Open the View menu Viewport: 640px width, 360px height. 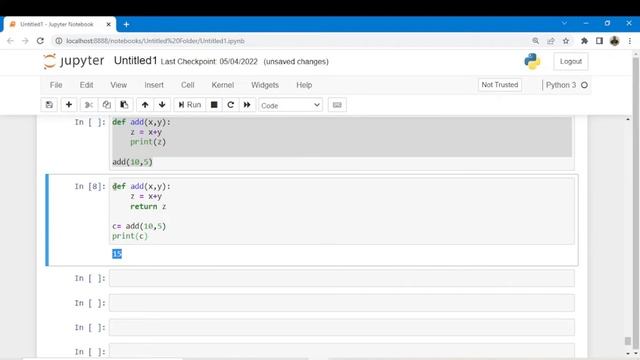[118, 85]
